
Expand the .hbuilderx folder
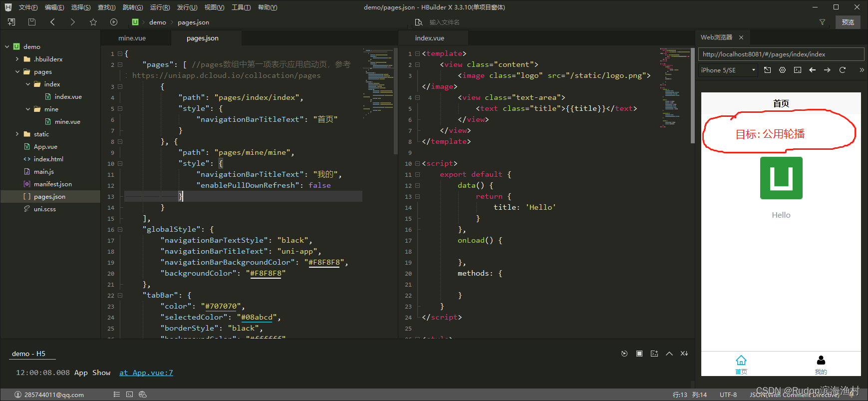click(17, 59)
